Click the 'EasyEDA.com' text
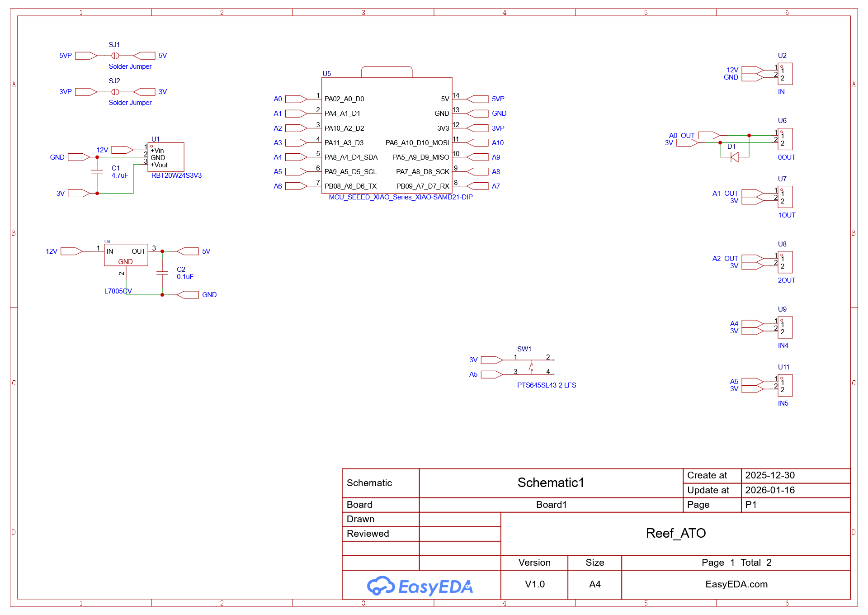This screenshot has width=868, height=615. [736, 584]
